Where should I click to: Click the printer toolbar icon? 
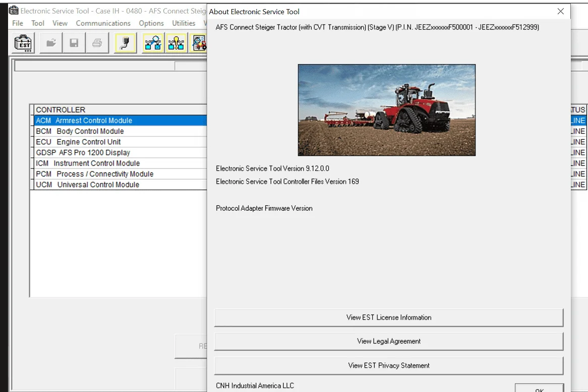pyautogui.click(x=97, y=43)
